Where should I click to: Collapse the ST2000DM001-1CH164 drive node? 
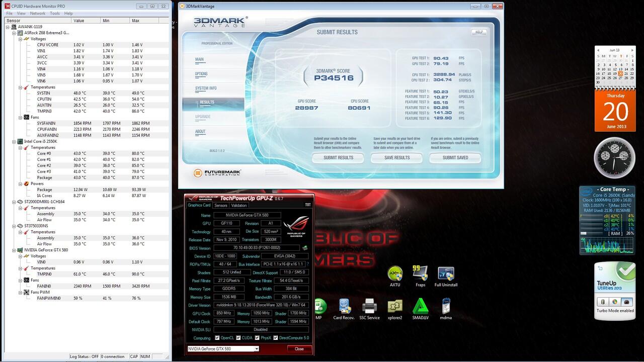click(14, 202)
